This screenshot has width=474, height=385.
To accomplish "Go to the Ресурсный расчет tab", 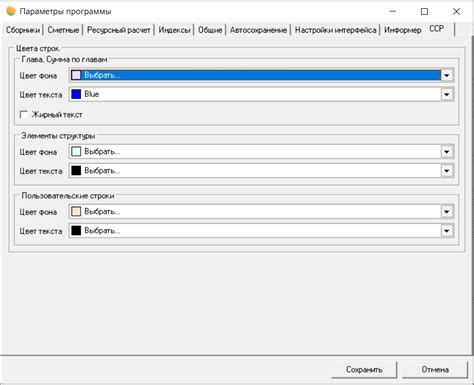I will click(x=119, y=30).
